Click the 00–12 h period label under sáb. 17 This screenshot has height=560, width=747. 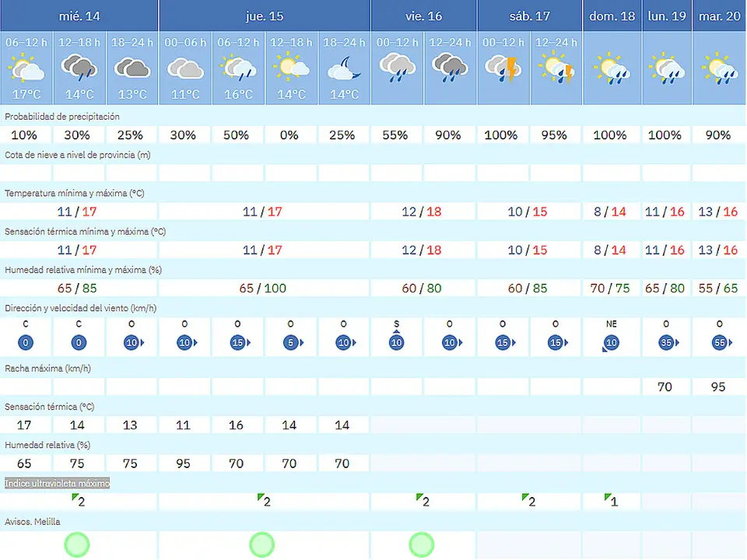(503, 42)
